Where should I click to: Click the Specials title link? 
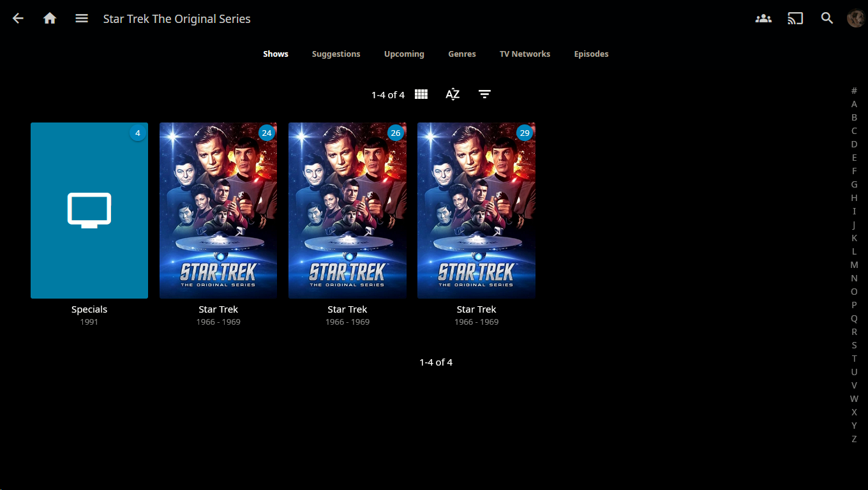coord(89,309)
